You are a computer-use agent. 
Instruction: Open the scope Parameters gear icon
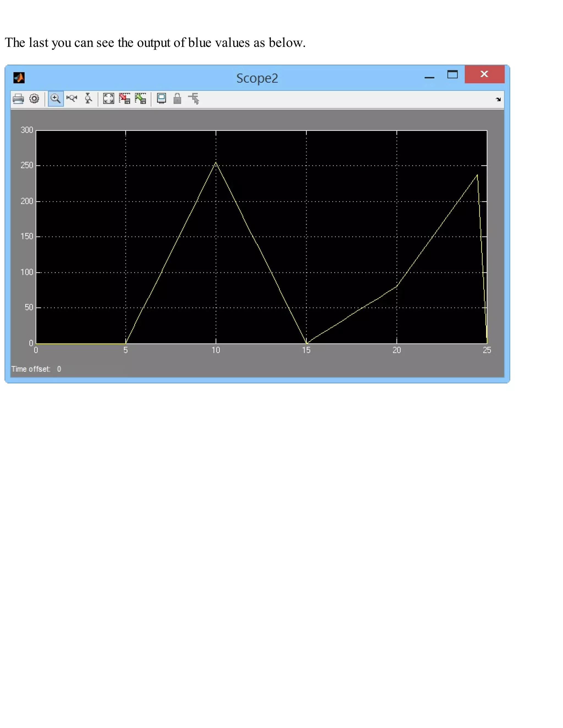click(x=34, y=99)
